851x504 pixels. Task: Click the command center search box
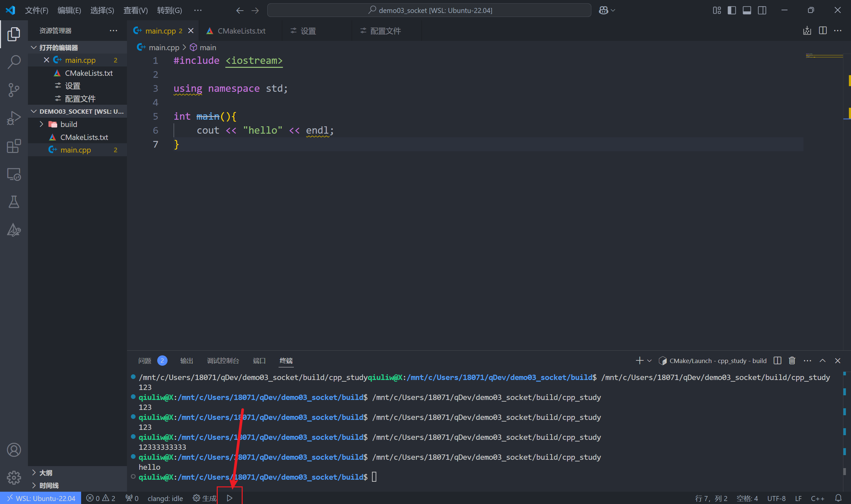(x=429, y=10)
